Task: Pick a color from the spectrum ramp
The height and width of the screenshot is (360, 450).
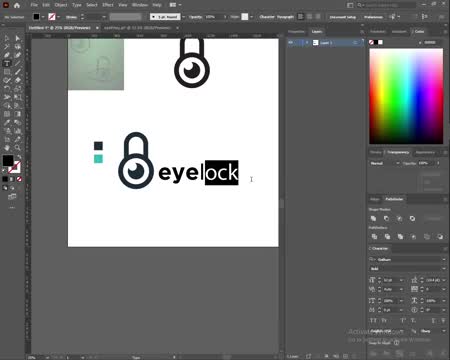Action: (406, 96)
